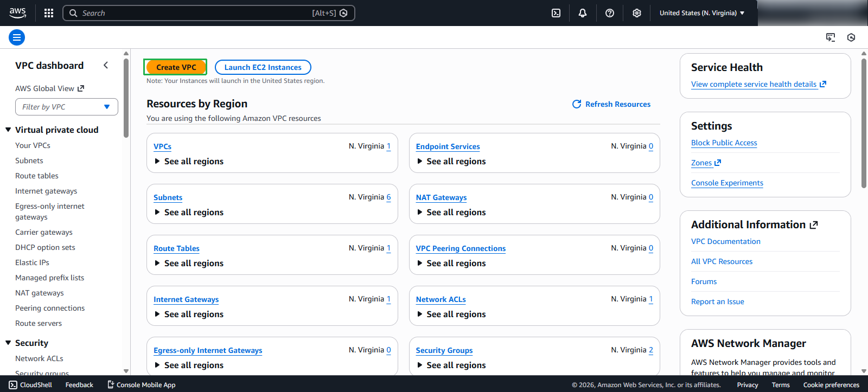This screenshot has width=868, height=392.
Task: Open the notifications bell
Action: pyautogui.click(x=583, y=13)
